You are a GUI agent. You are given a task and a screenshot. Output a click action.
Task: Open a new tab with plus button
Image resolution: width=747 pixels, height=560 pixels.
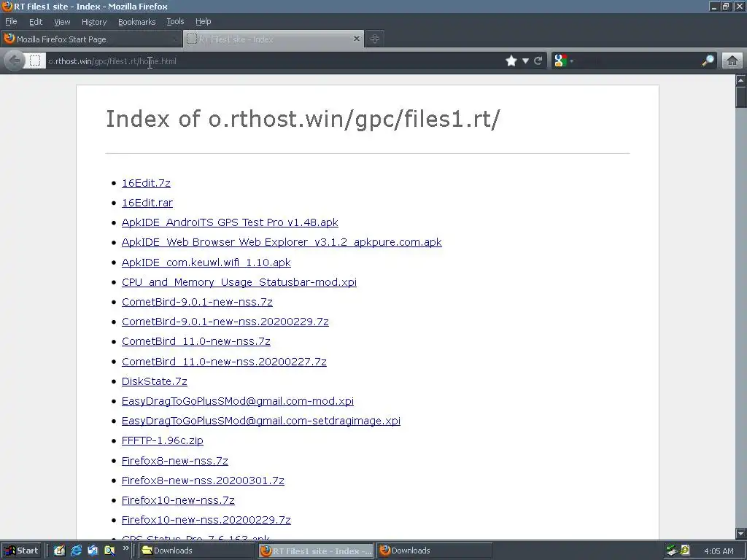tap(375, 39)
